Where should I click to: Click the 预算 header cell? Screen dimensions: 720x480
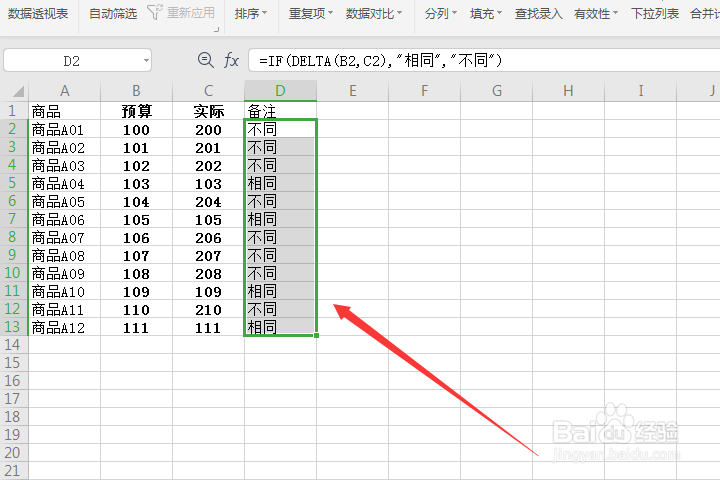click(x=136, y=111)
